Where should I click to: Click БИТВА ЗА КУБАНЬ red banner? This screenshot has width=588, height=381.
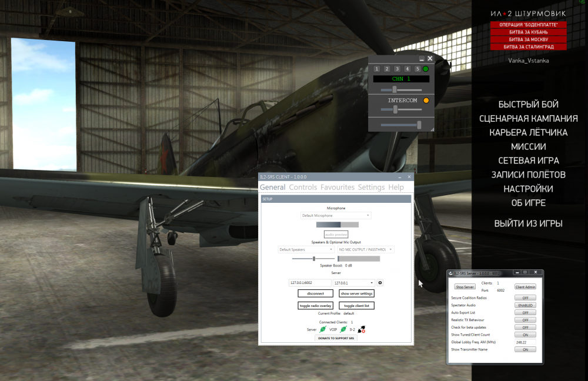(x=529, y=32)
